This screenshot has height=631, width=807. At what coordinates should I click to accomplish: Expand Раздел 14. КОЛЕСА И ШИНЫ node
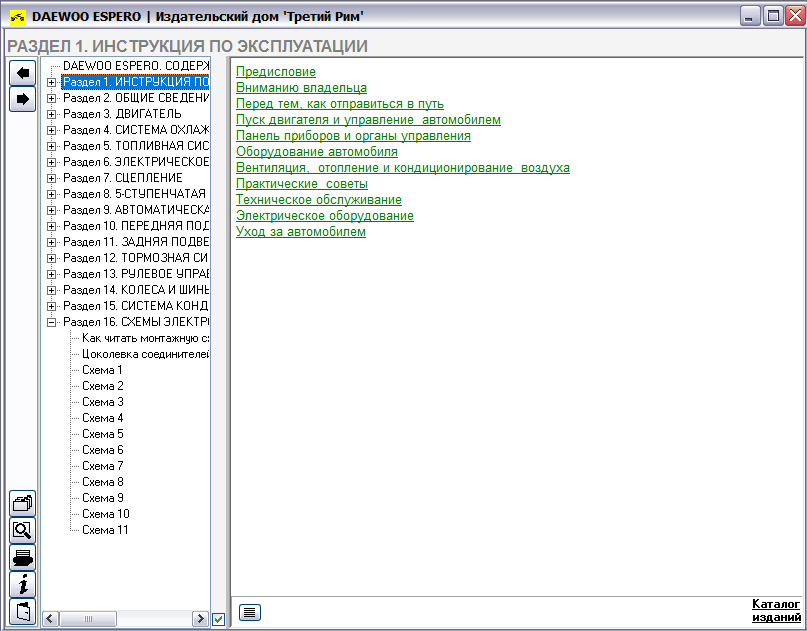coord(51,290)
